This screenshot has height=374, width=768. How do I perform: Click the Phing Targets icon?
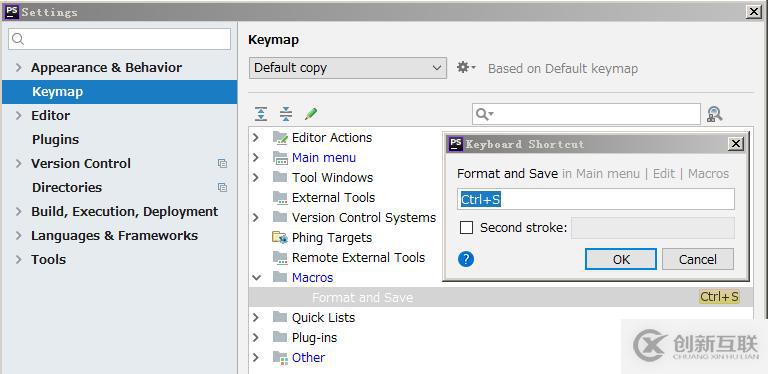tap(280, 238)
